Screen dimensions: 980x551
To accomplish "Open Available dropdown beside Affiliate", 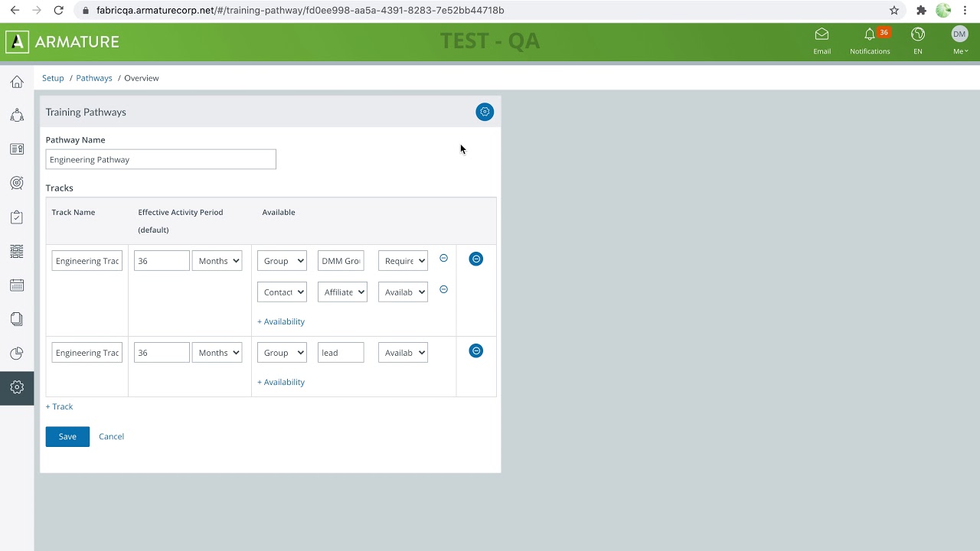I will [403, 292].
